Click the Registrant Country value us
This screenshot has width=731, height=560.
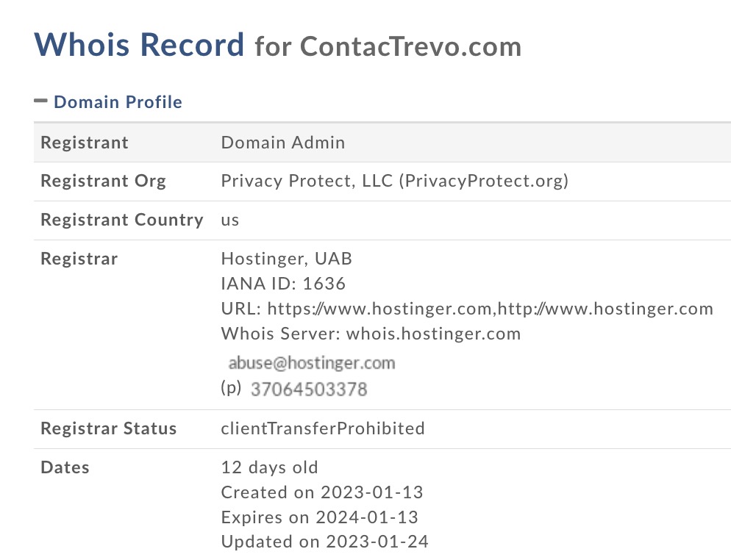point(230,220)
